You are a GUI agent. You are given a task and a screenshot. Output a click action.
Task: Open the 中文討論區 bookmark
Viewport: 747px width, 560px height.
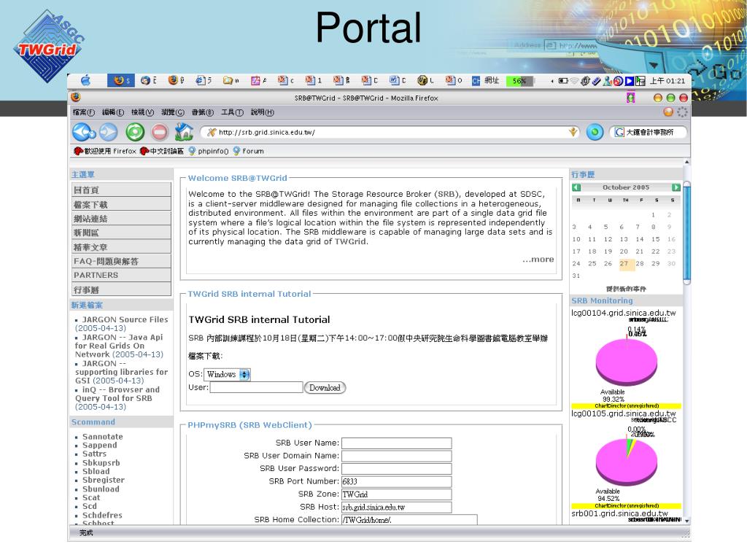161,151
